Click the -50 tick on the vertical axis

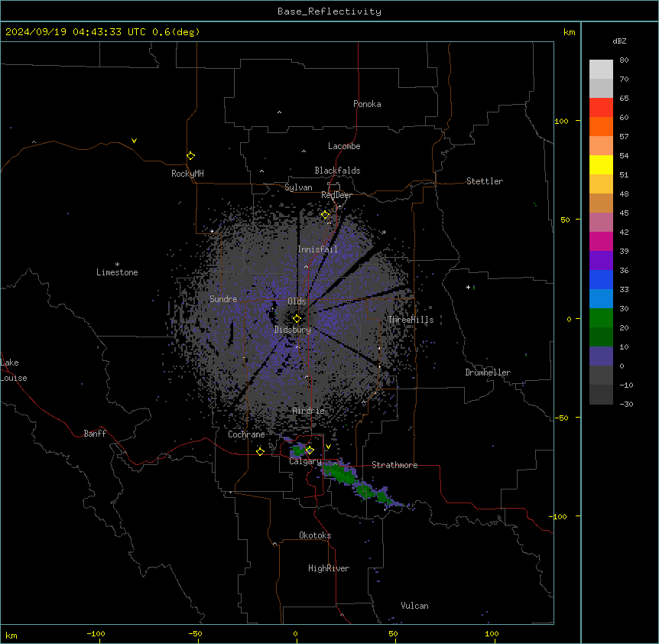coord(561,418)
